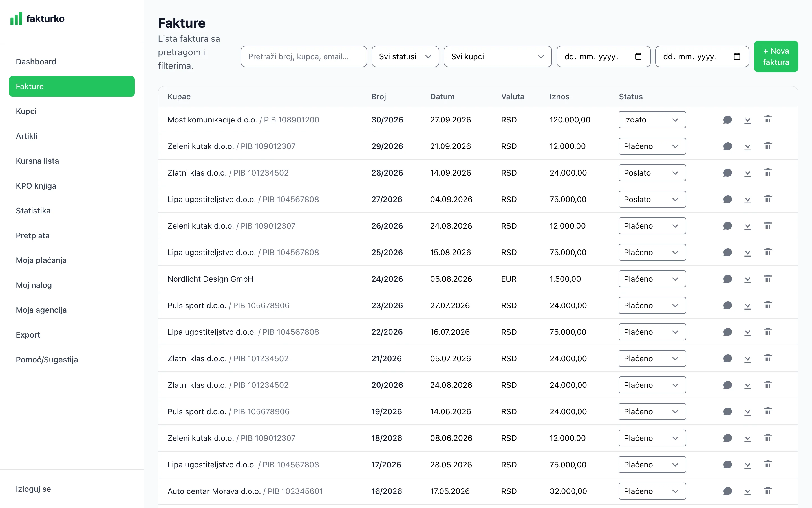Open comment icon for invoice 23/2026
This screenshot has width=812, height=508.
pyautogui.click(x=727, y=306)
